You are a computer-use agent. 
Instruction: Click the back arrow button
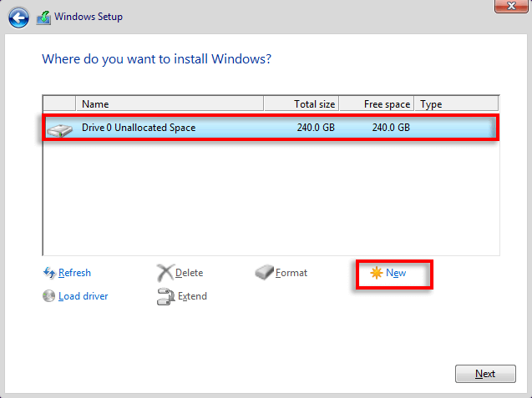[x=19, y=17]
